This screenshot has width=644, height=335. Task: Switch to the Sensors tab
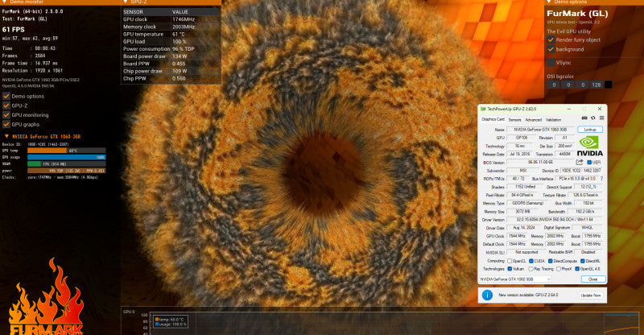[x=514, y=120]
